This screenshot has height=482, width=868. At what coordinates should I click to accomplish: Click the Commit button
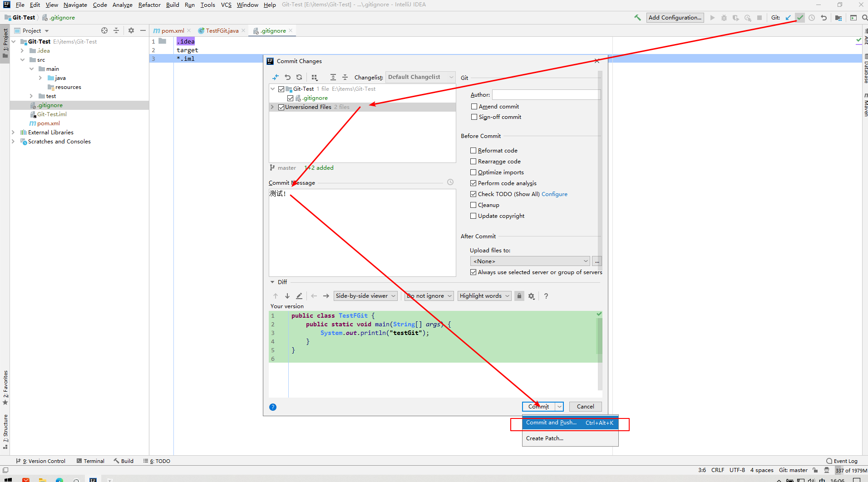539,407
